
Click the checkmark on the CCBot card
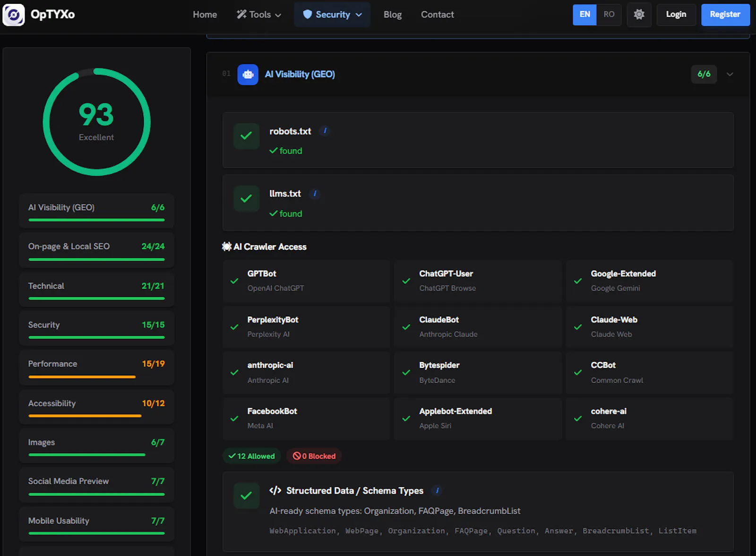[x=577, y=373]
